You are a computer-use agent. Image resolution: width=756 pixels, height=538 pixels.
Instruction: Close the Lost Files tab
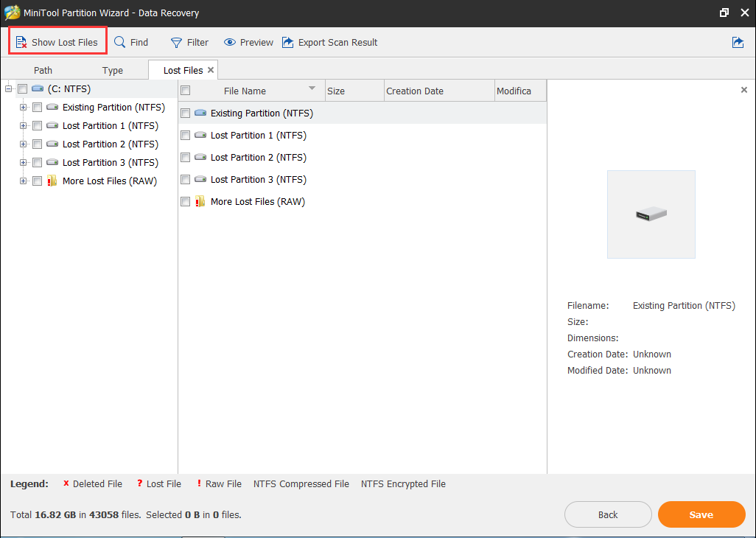click(x=211, y=70)
